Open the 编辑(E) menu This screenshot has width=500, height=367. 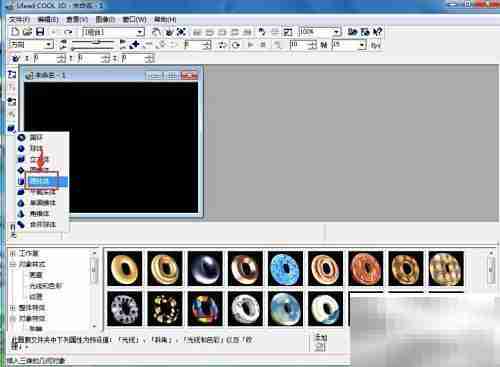click(48, 19)
